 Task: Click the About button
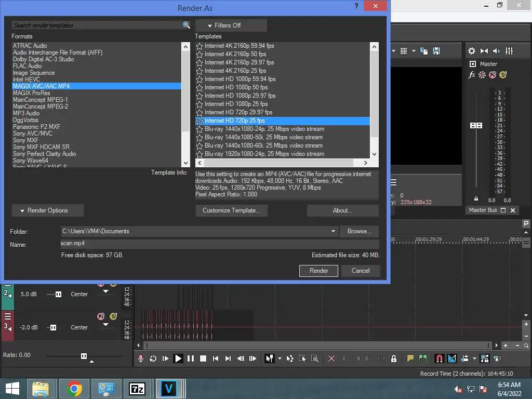coord(342,210)
